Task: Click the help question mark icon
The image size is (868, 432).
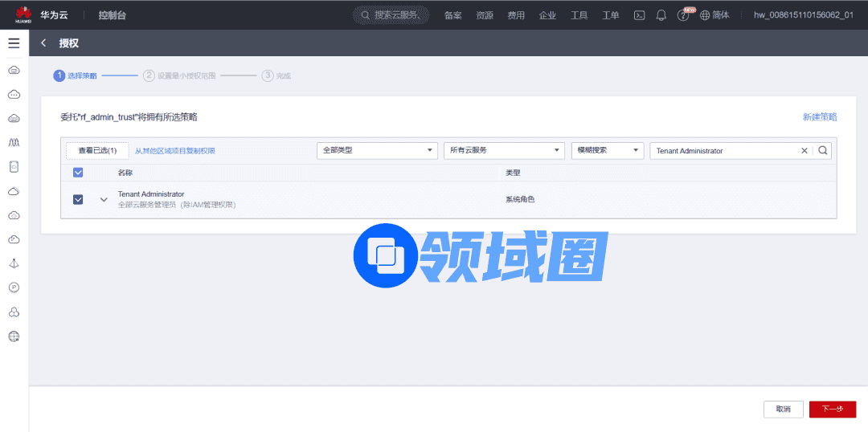Action: [x=683, y=16]
